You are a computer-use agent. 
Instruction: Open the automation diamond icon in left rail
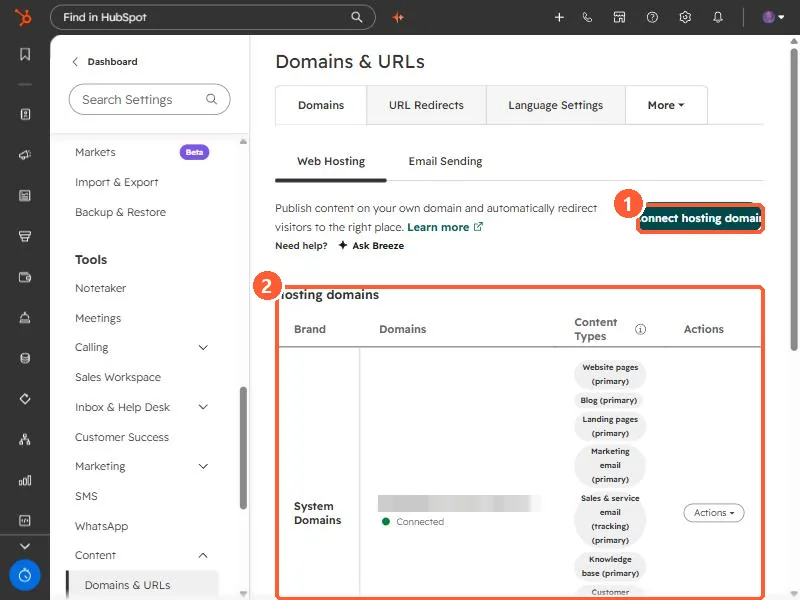point(25,398)
